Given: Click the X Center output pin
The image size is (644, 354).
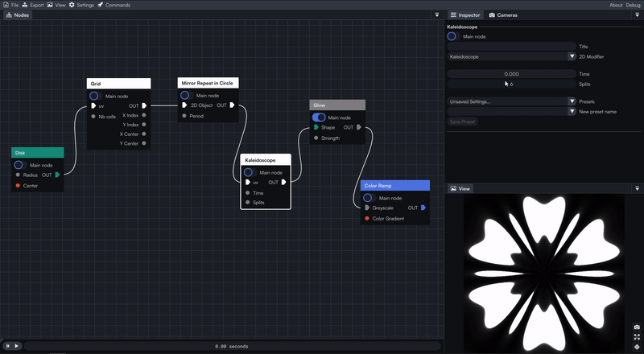Looking at the screenshot, I should 144,134.
